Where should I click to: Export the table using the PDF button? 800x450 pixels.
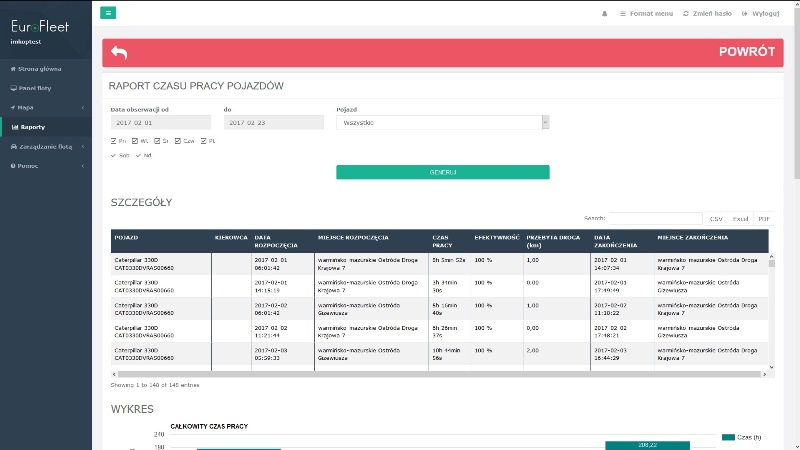[763, 218]
